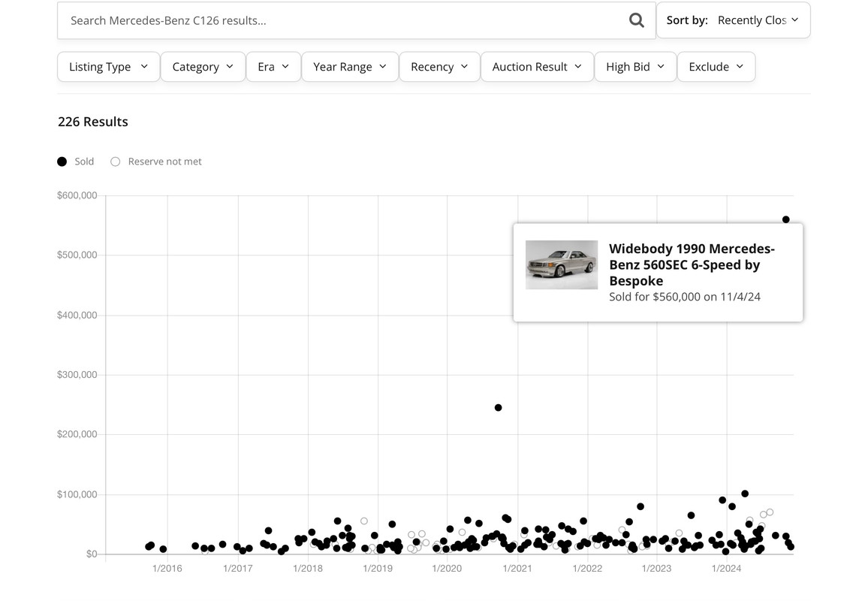Focus the Search Mercedes-Benz C126 results field
The image size is (868, 601).
(x=357, y=20)
